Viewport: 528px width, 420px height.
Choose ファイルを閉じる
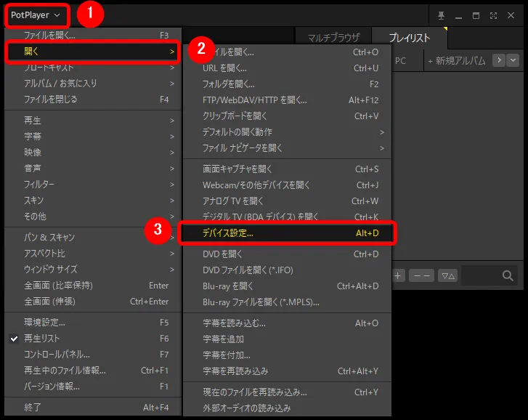coord(93,100)
